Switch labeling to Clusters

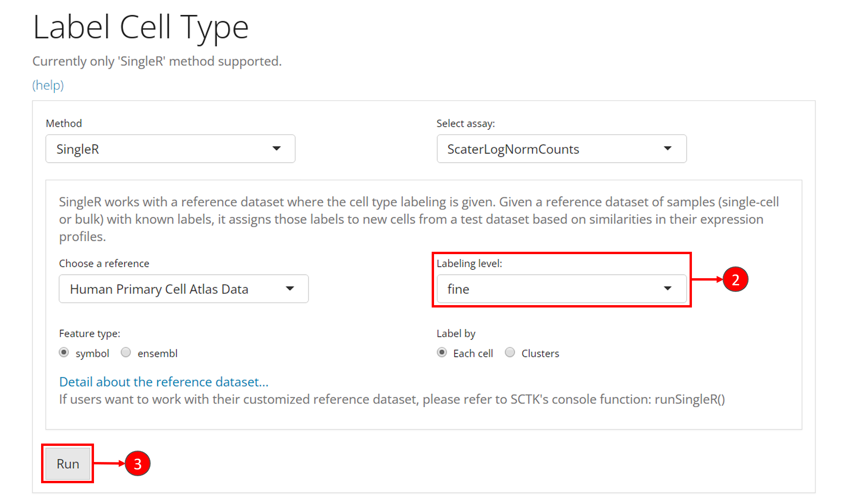(510, 353)
